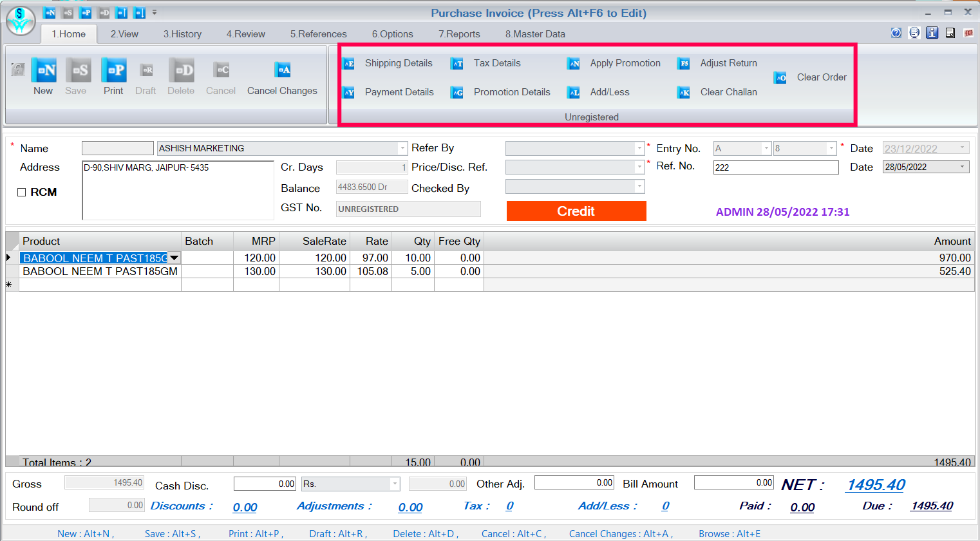Click the blue information (i) icon
980x541 pixels.
932,33
